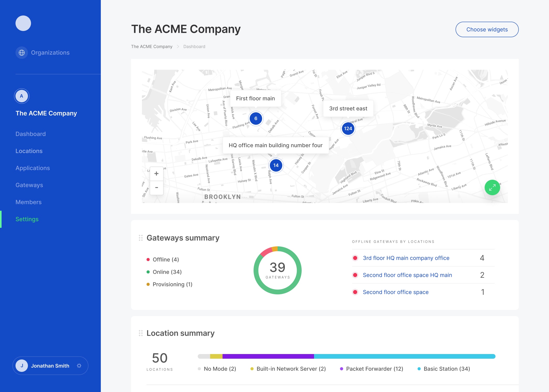
Task: Click the purple Packet Forwarder bar segment
Action: click(268, 356)
